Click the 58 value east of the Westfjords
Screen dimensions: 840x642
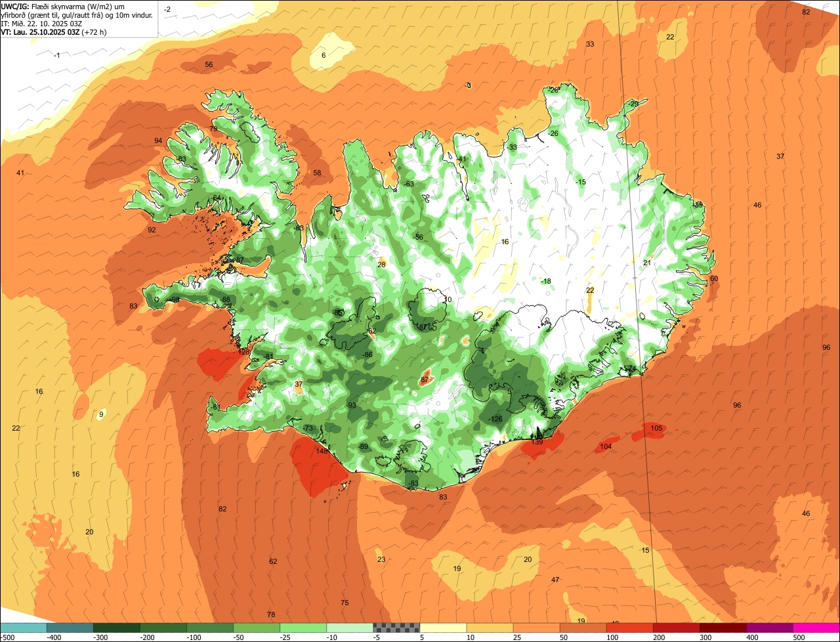click(x=317, y=173)
